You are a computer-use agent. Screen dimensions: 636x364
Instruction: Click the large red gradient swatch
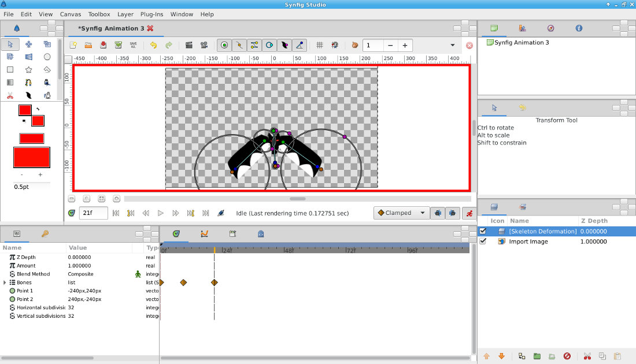pos(32,157)
